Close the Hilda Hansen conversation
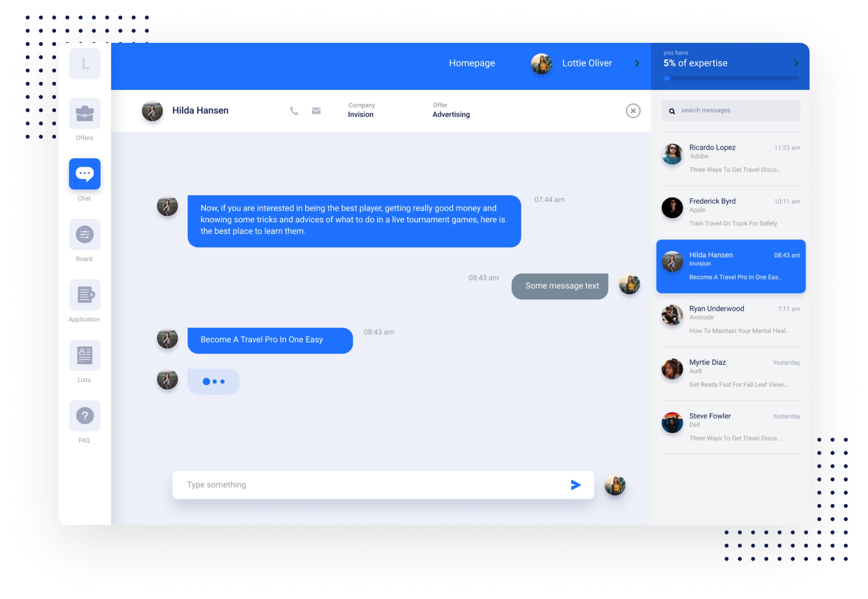Viewport: 868px width, 599px height. coord(633,111)
